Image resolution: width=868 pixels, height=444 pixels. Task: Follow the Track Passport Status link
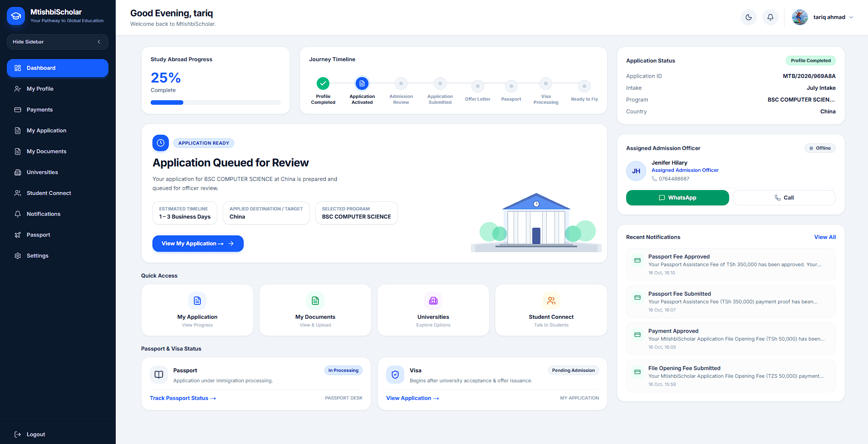pos(183,398)
